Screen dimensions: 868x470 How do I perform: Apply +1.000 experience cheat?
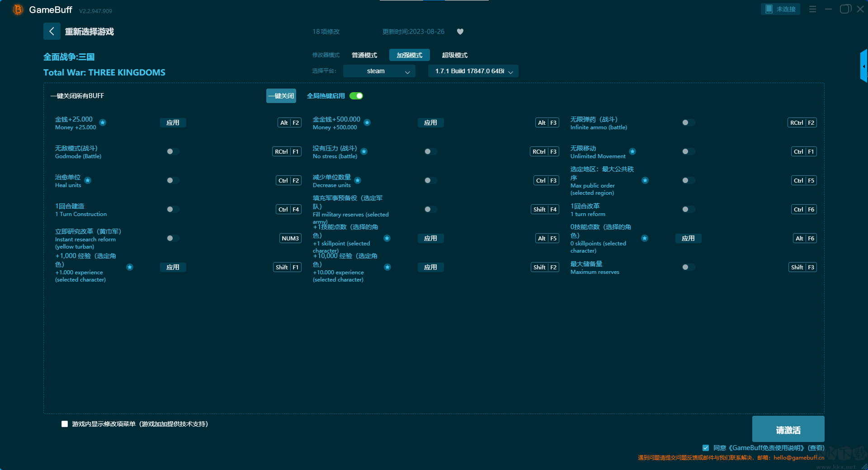point(173,267)
